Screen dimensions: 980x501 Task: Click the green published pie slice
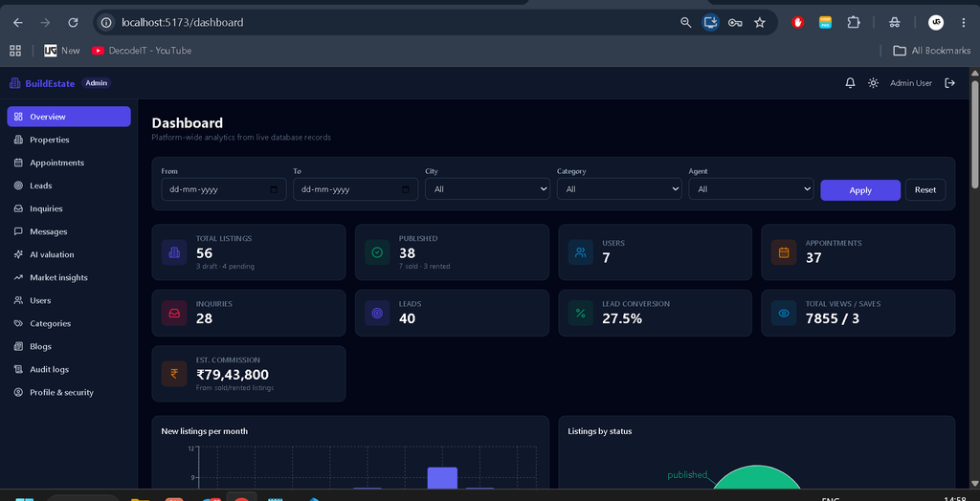point(757,480)
